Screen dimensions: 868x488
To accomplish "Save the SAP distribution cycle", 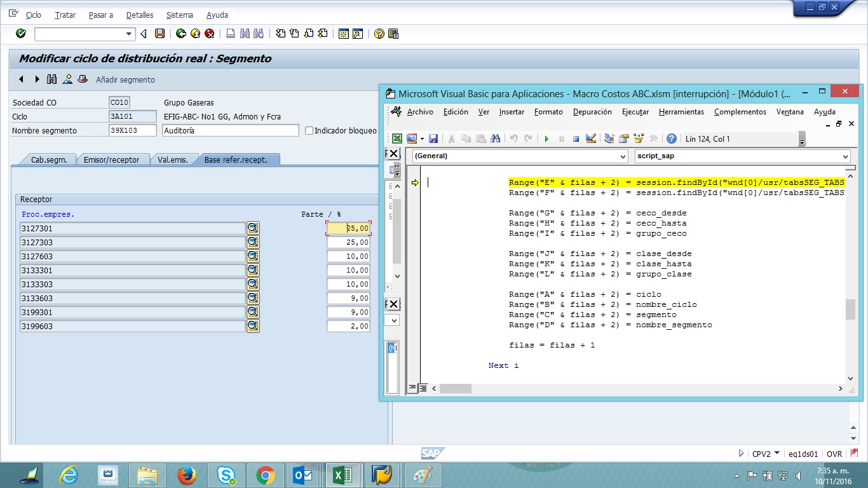I will click(x=160, y=33).
